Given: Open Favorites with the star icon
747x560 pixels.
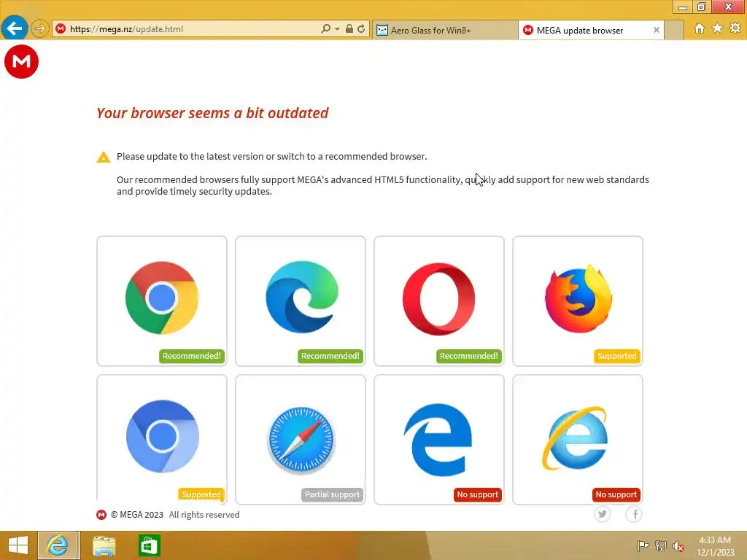Looking at the screenshot, I should click(718, 28).
